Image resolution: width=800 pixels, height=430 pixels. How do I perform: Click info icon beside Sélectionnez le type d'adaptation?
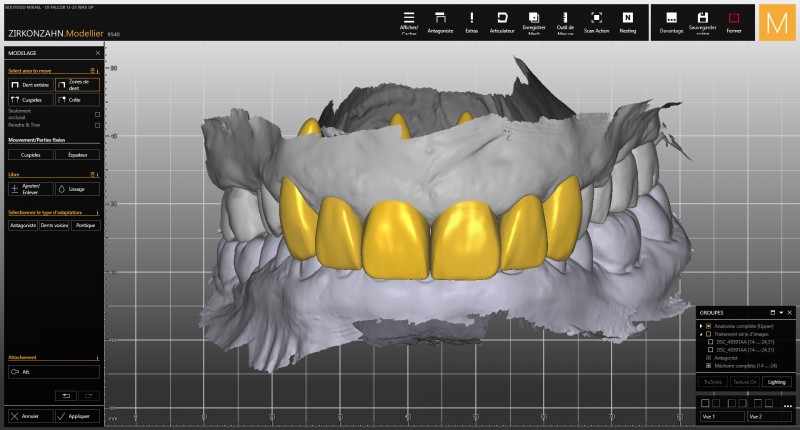click(x=97, y=212)
